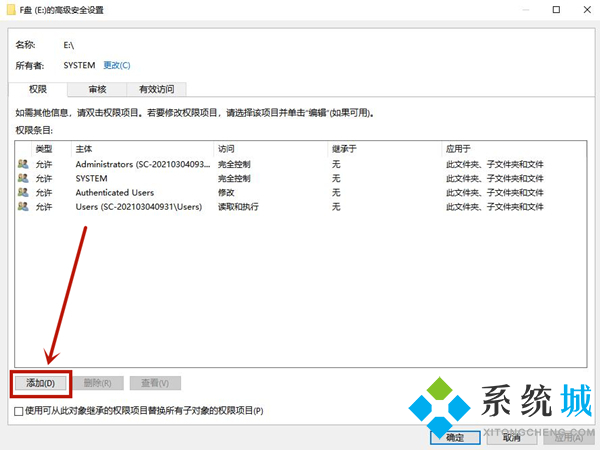
Task: Maximize the advanced security settings window
Action: point(556,10)
